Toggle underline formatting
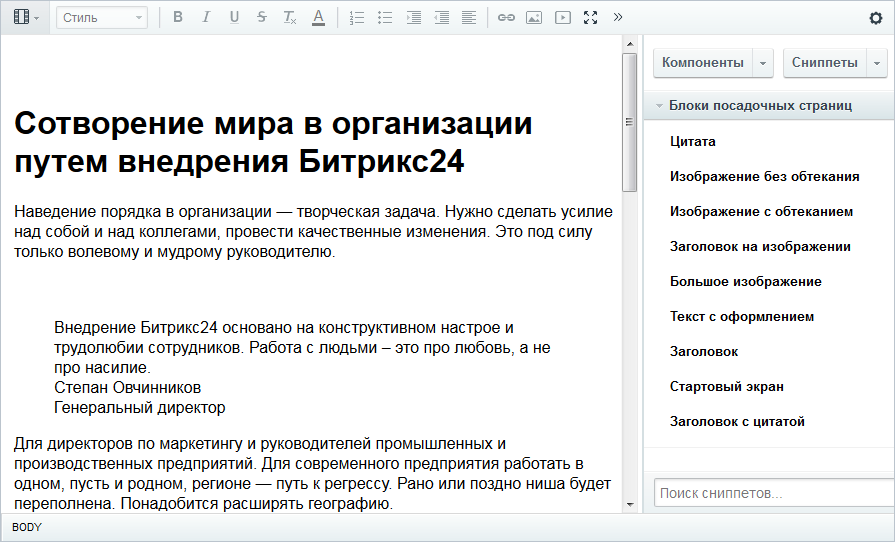The image size is (895, 542). click(234, 18)
